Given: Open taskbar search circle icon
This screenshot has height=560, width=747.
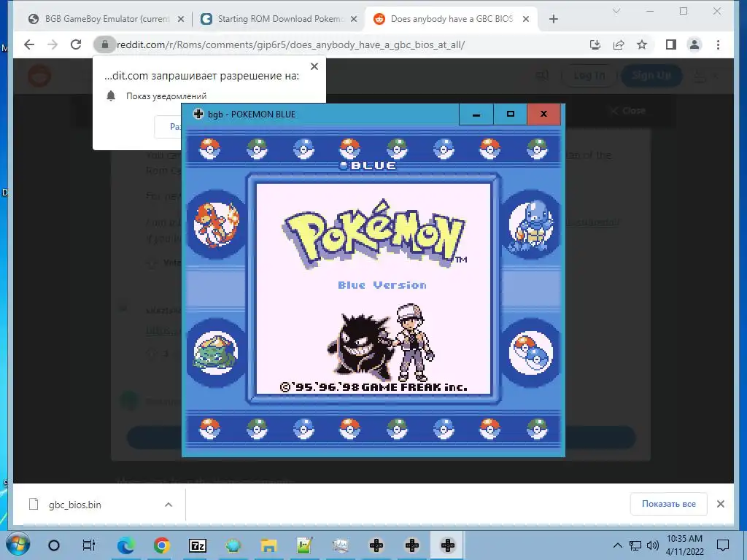Looking at the screenshot, I should pos(54,545).
